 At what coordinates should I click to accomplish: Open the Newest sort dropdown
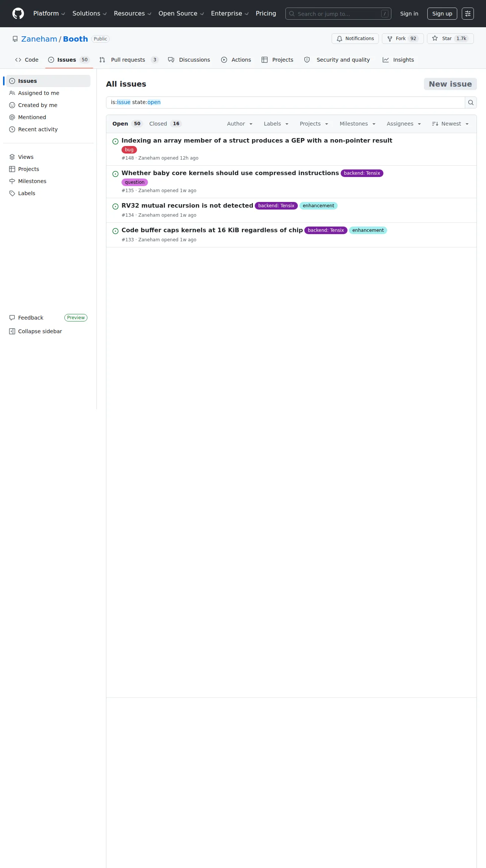point(450,124)
